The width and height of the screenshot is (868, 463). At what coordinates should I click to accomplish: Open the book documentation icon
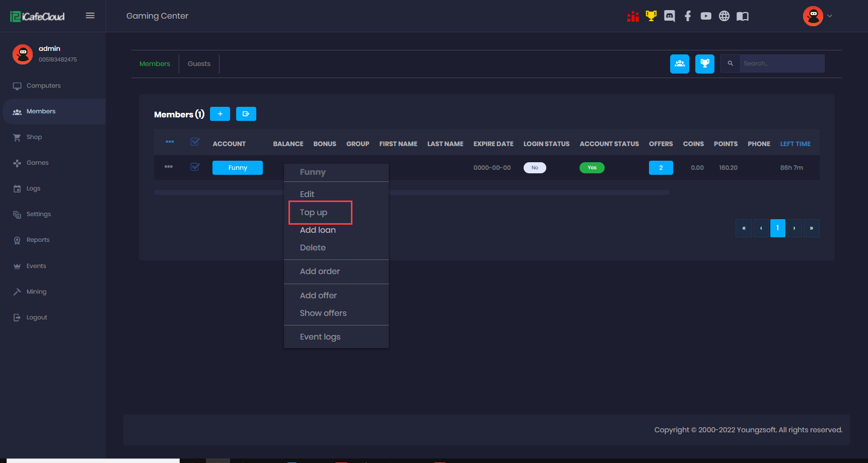point(743,16)
